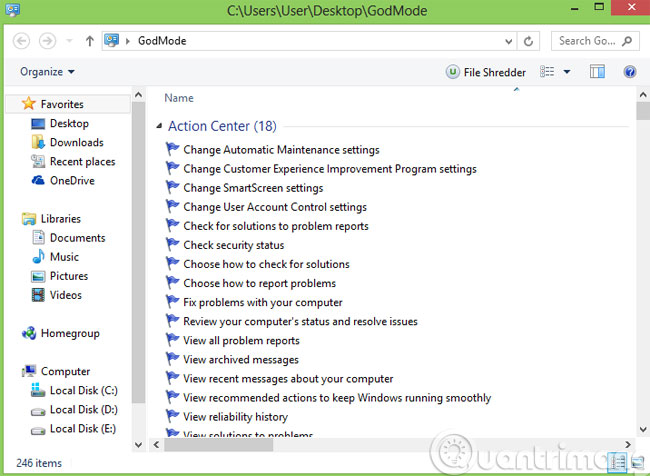Open address bar history dropdown
The image size is (650, 476).
(x=509, y=41)
